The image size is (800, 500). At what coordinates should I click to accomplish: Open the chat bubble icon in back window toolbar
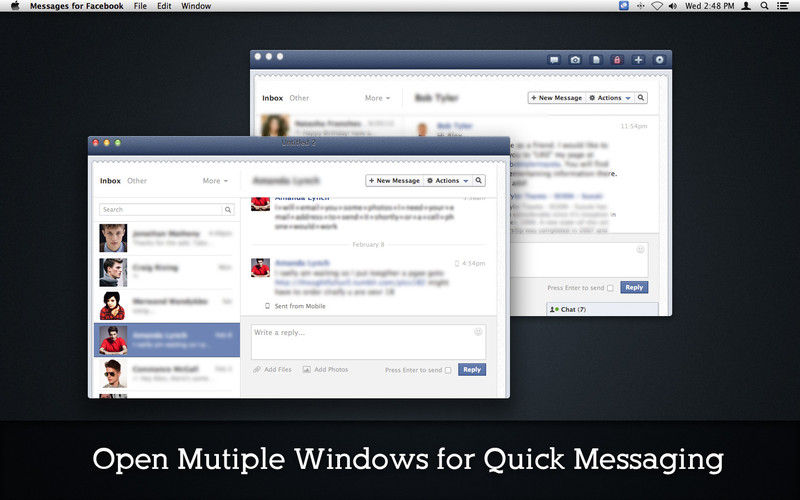(554, 60)
